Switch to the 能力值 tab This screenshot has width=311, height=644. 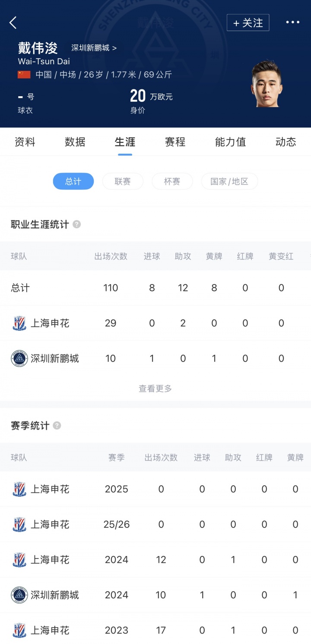coord(230,142)
